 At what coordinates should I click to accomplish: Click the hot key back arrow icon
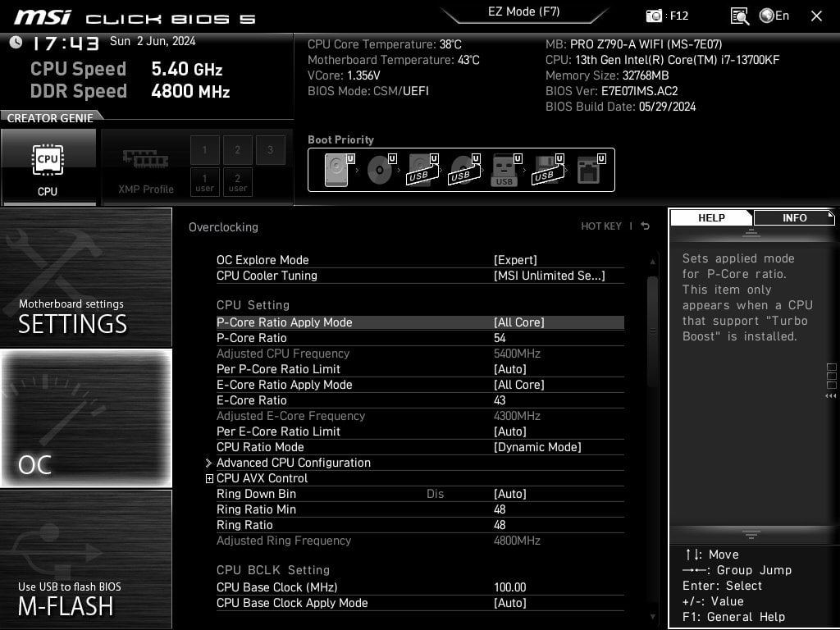click(646, 226)
